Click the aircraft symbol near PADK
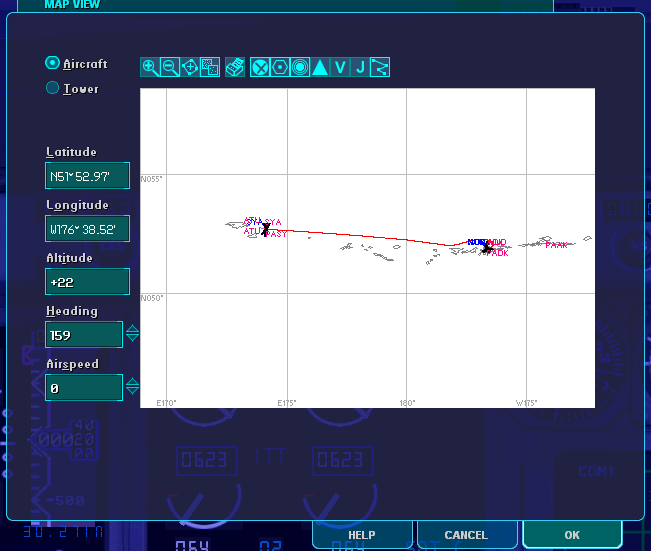This screenshot has height=551, width=651. tap(487, 248)
